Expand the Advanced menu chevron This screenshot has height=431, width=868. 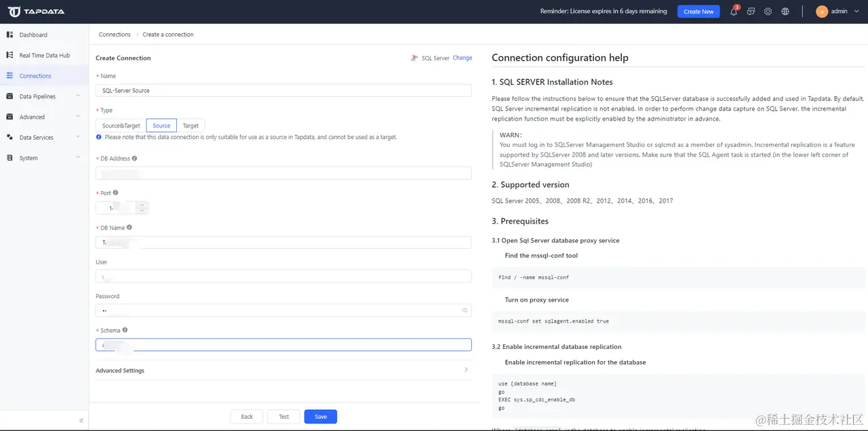[79, 117]
